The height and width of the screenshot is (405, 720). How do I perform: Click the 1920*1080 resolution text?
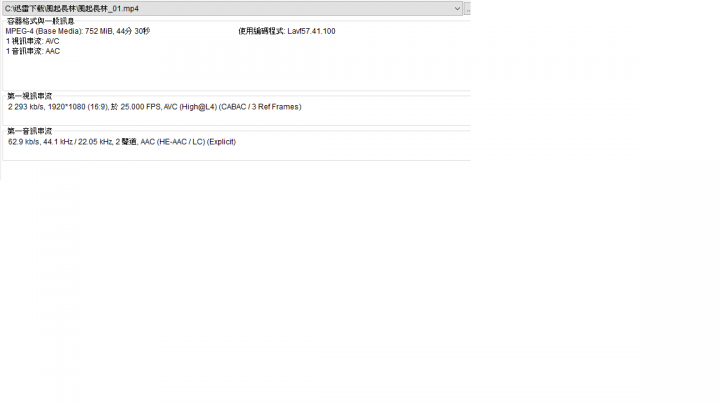[67, 107]
